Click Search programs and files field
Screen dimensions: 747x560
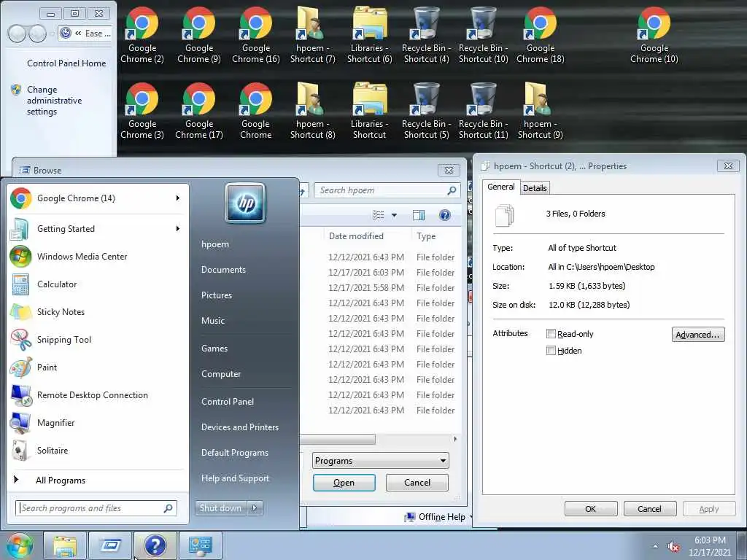[x=96, y=508]
